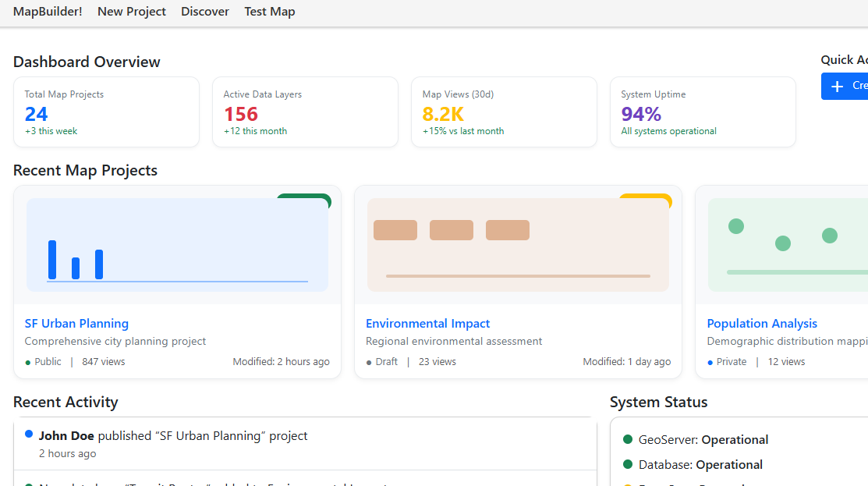Click the value 24 in Total Map Projects

point(37,114)
